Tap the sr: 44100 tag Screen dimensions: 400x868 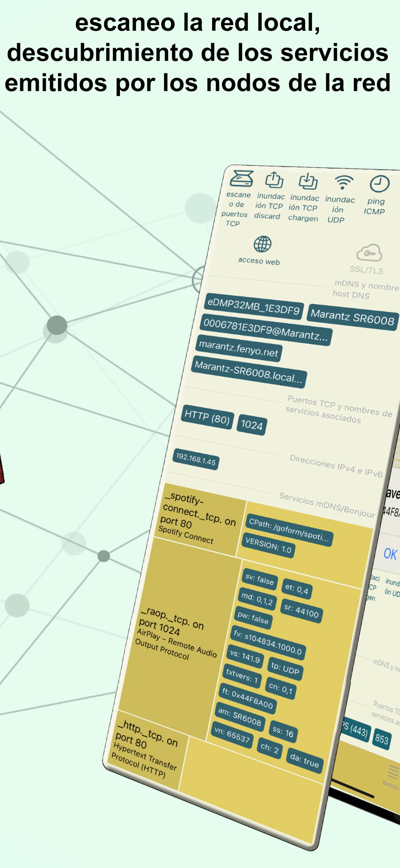pyautogui.click(x=301, y=611)
